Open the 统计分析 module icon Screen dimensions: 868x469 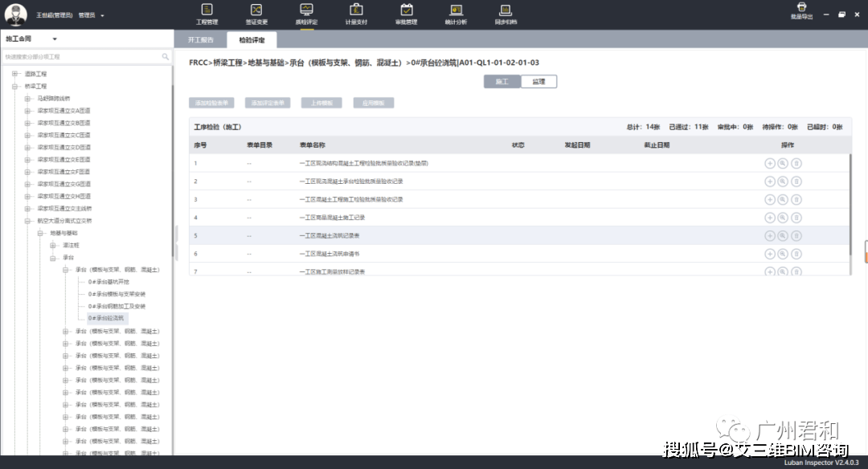click(457, 10)
